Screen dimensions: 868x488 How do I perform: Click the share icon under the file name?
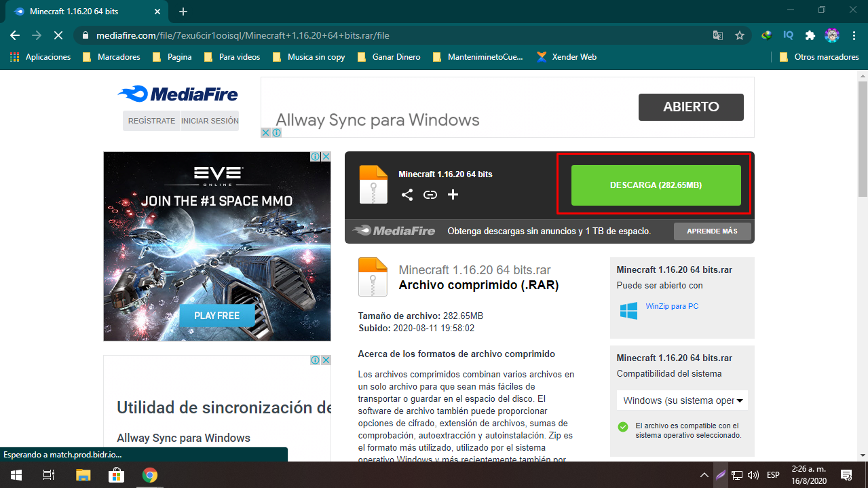(407, 195)
